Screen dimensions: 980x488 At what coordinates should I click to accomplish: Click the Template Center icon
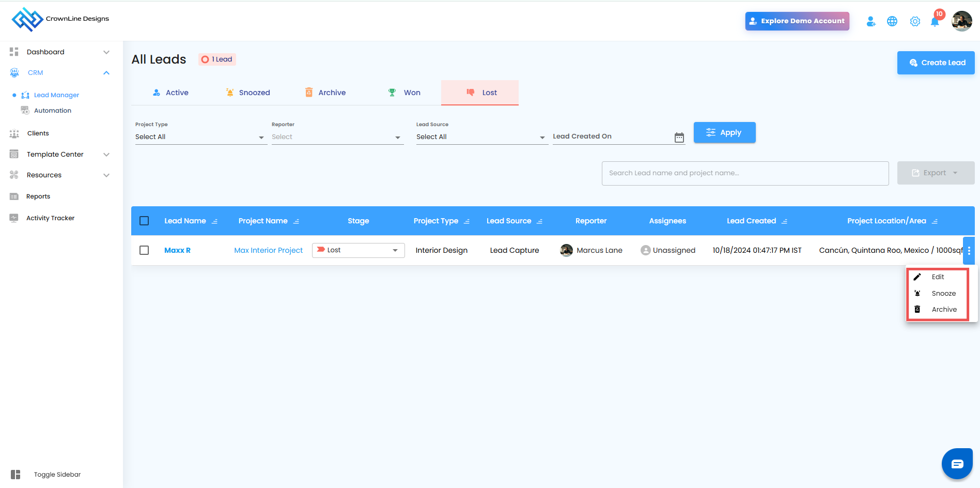tap(14, 154)
